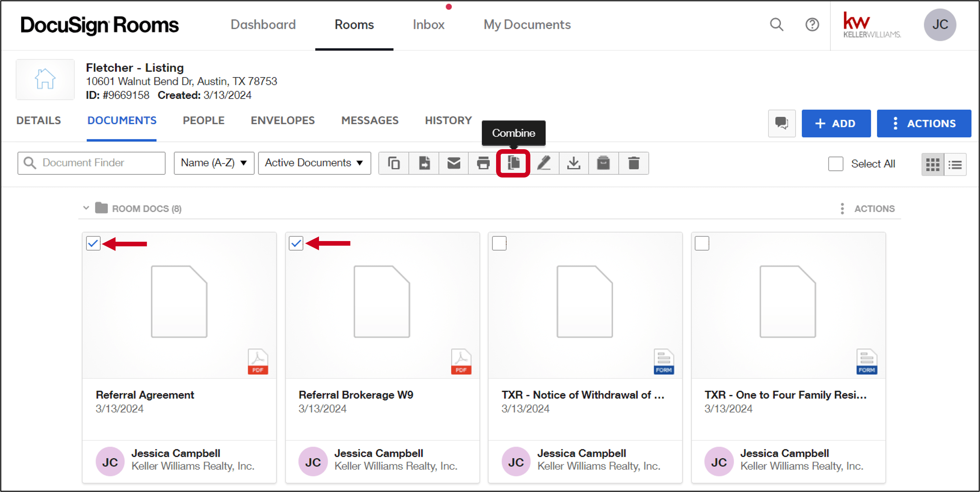Click the Copy document icon
Image resolution: width=980 pixels, height=492 pixels.
tap(394, 163)
